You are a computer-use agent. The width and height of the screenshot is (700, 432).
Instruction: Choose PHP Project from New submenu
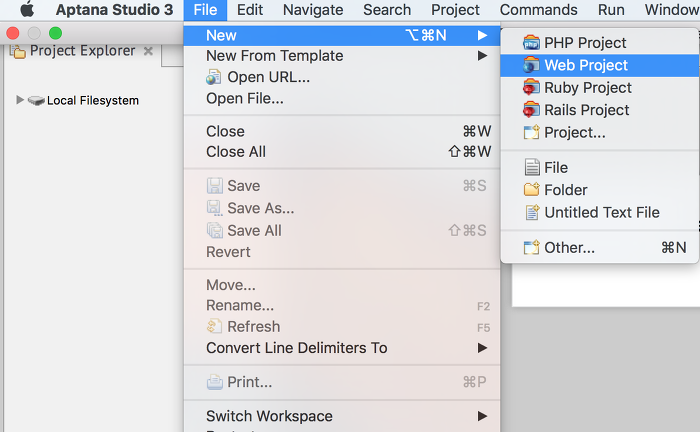click(x=600, y=43)
